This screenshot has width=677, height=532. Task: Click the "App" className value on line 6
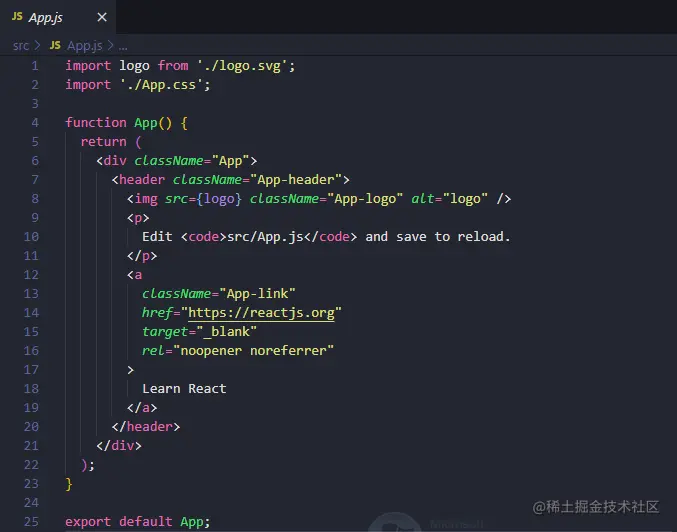click(231, 161)
